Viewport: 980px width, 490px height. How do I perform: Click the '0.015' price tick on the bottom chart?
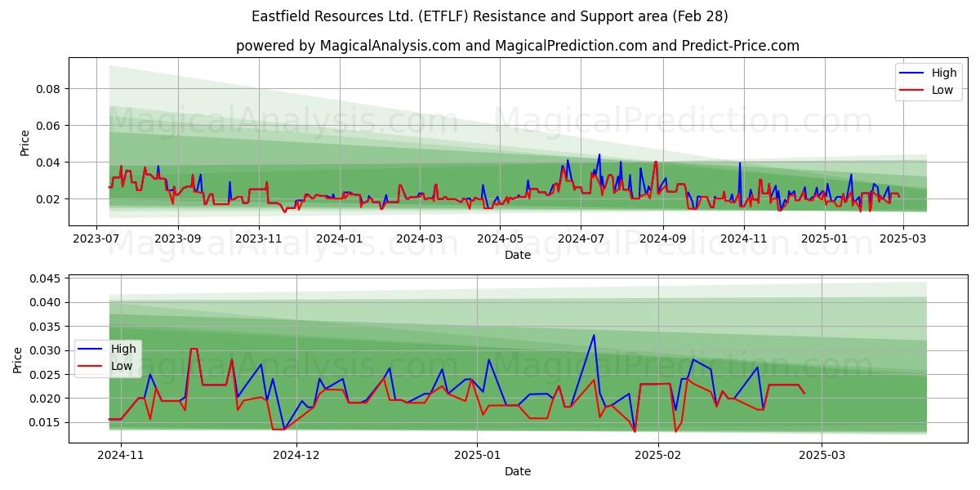[47, 422]
